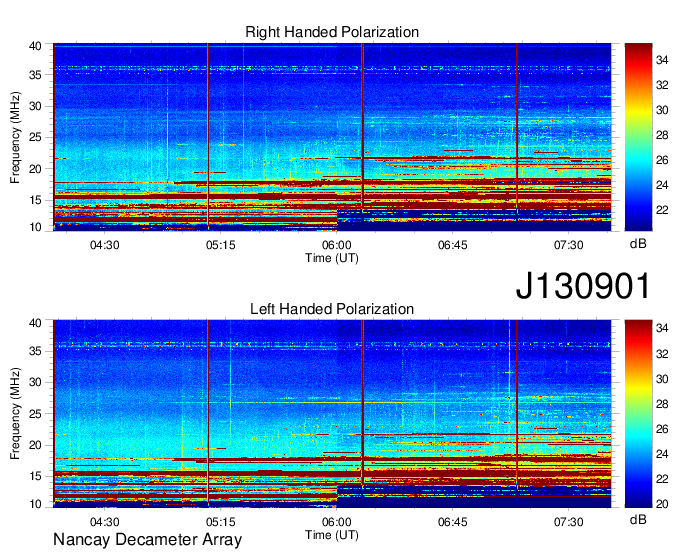The width and height of the screenshot is (680, 552).
Task: Click the 32 value on lower color bar
Action: [x=662, y=354]
